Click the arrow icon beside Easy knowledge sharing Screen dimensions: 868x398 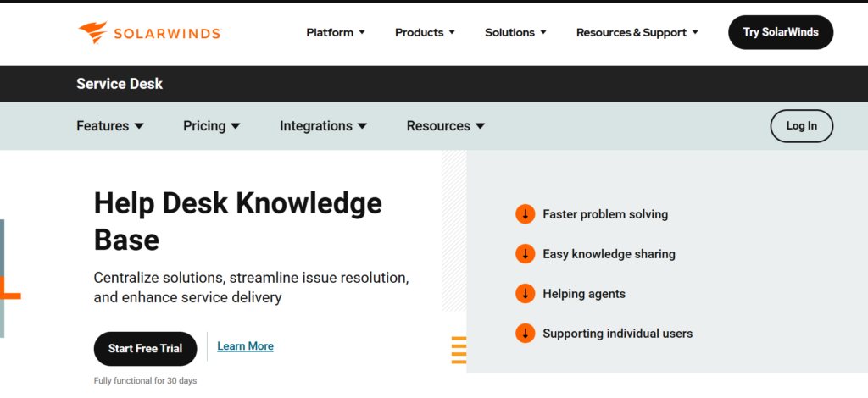[525, 254]
